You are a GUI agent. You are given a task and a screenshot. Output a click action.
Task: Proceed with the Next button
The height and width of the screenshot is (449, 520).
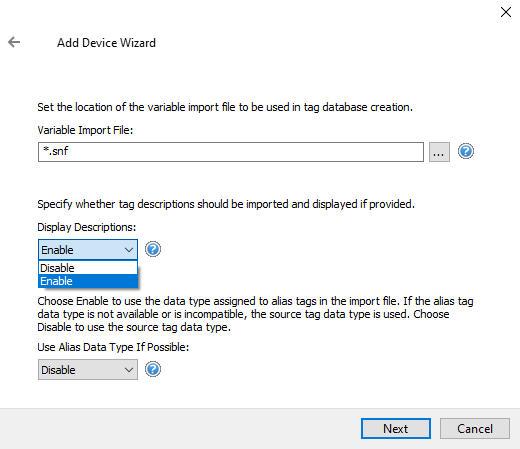coord(396,429)
